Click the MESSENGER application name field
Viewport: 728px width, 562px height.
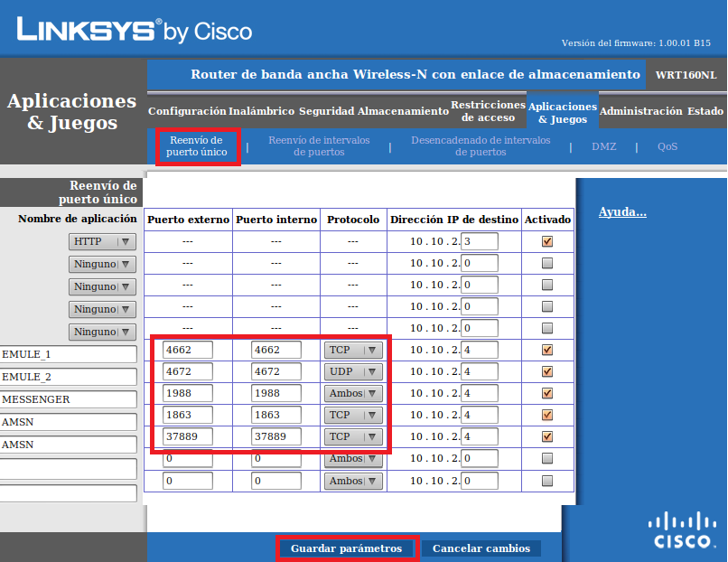tap(69, 399)
